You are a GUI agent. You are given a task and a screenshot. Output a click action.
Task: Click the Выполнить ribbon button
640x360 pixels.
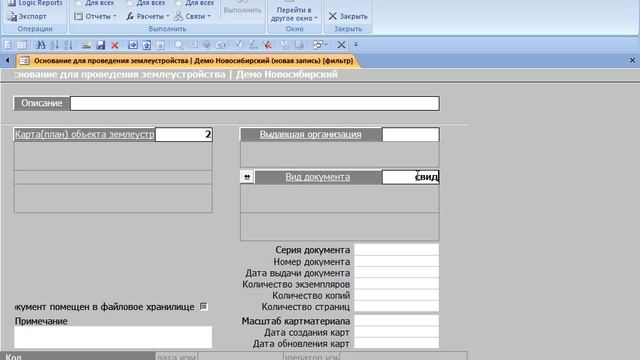pyautogui.click(x=242, y=9)
